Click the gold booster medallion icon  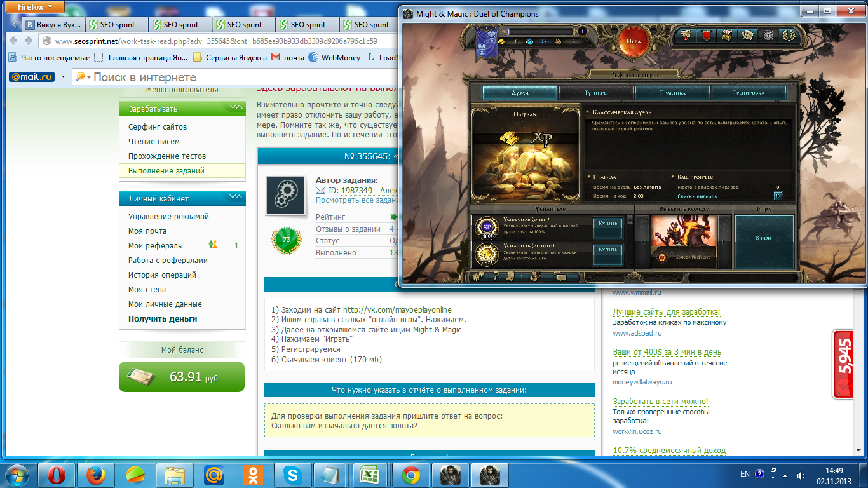[488, 254]
